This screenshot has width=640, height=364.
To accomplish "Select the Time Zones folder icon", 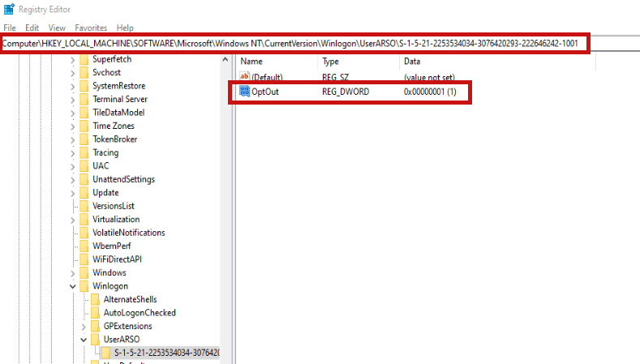I will [84, 126].
